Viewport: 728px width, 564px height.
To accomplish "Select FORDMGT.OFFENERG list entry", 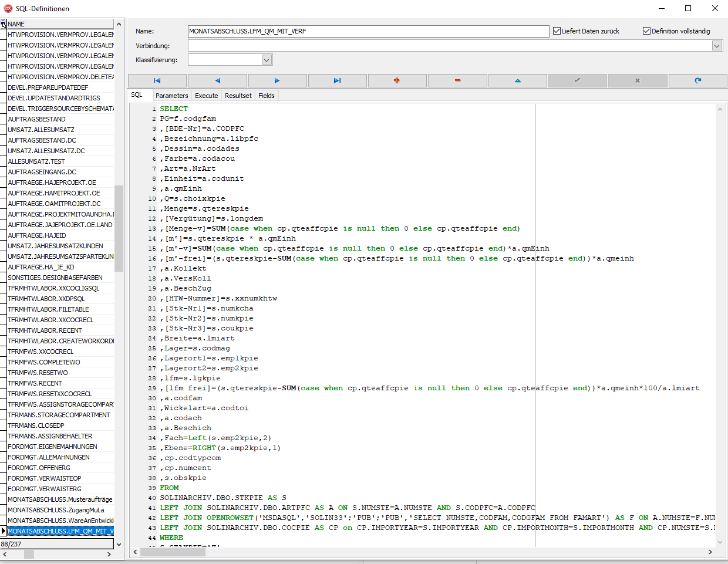I will (39, 468).
